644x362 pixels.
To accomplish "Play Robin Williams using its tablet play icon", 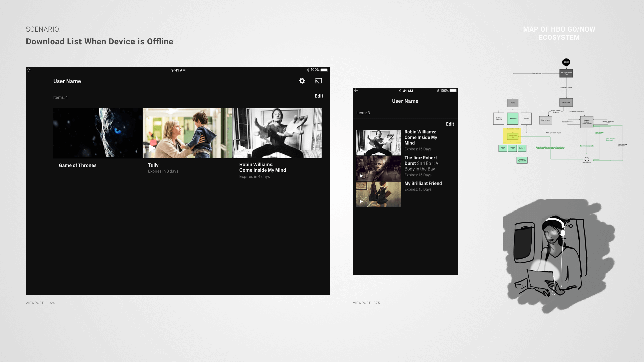I will [x=242, y=148].
